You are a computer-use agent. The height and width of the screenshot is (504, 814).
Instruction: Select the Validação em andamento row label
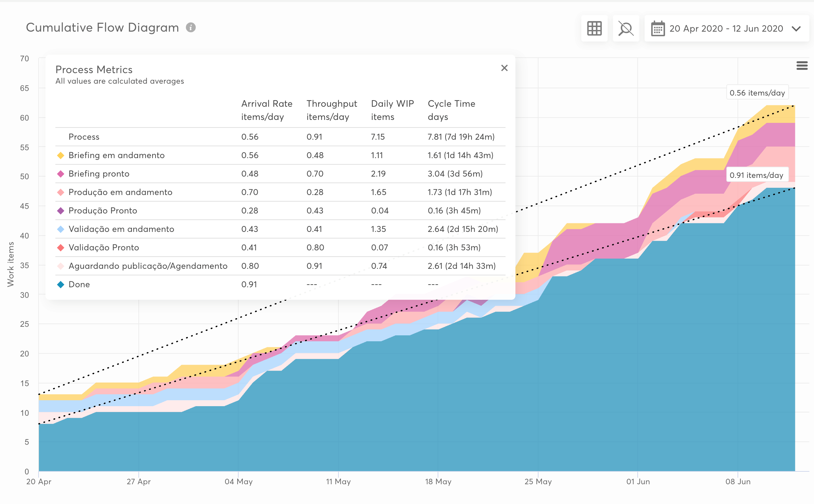click(x=121, y=229)
